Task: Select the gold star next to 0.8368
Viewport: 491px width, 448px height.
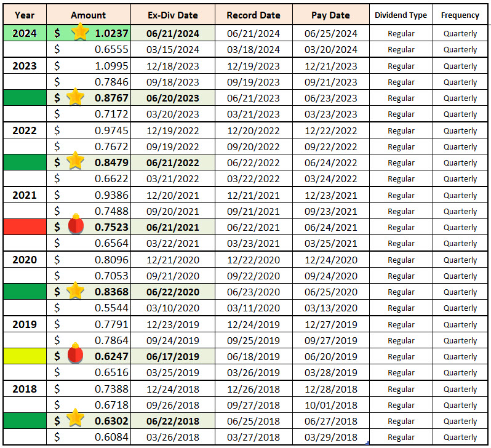Action: pyautogui.click(x=75, y=291)
